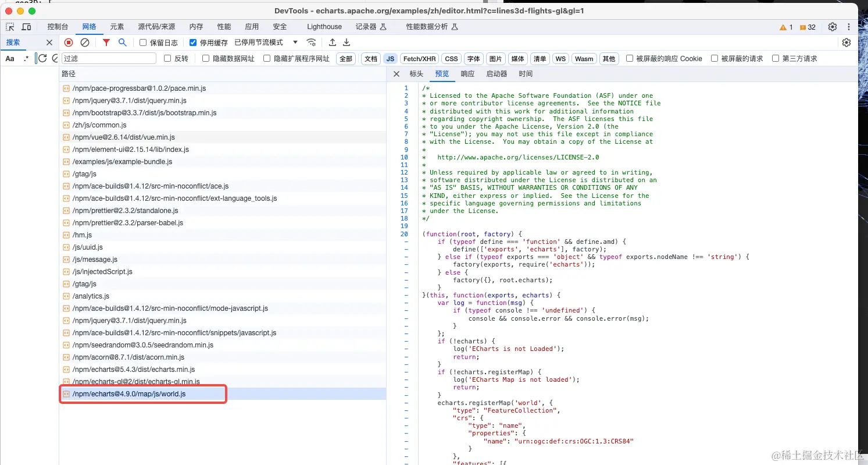This screenshot has height=465, width=868.
Task: Open the 源代码/来源 panel tab
Action: coord(156,27)
